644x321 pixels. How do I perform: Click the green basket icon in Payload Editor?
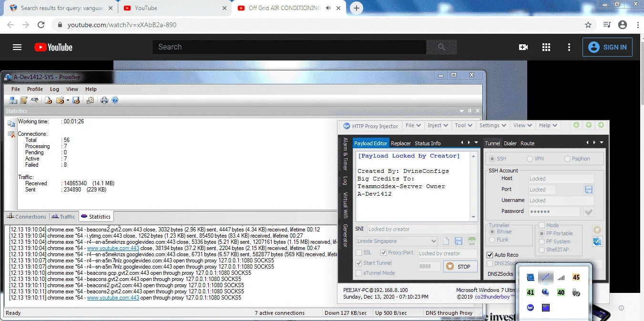pyautogui.click(x=472, y=241)
